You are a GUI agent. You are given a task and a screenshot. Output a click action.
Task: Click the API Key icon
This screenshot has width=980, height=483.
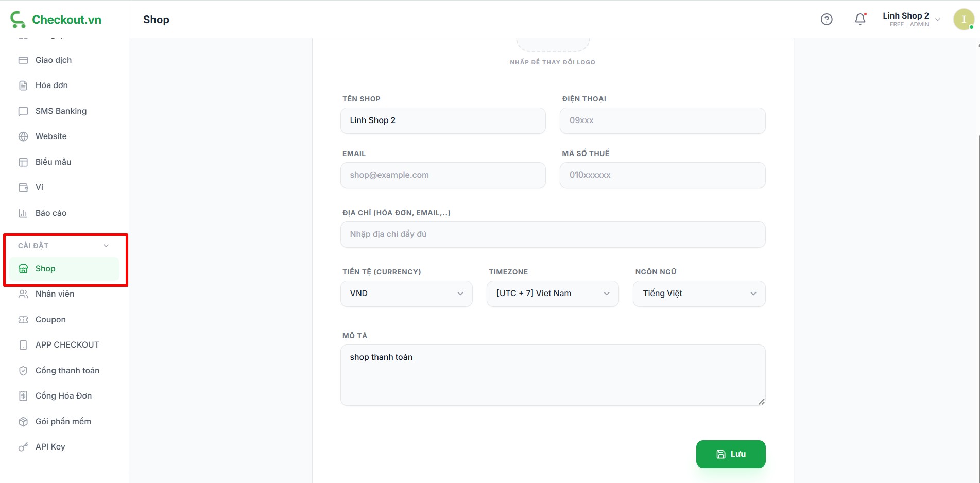point(23,447)
